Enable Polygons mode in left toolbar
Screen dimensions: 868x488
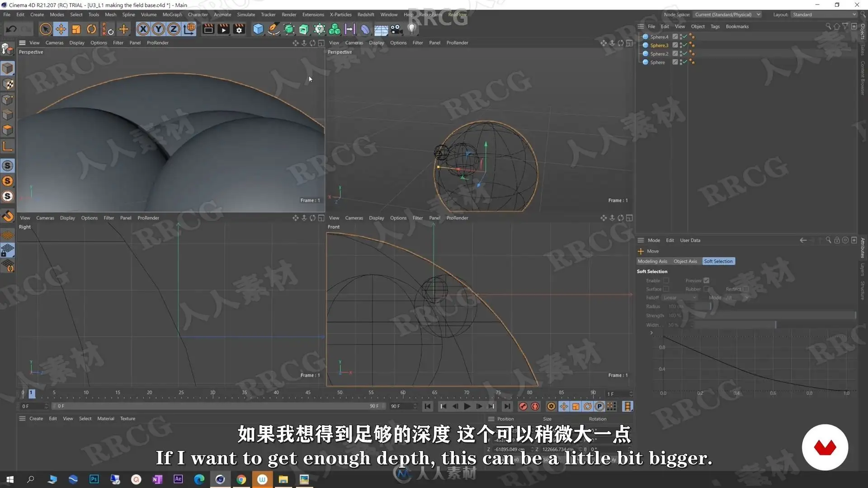8,130
